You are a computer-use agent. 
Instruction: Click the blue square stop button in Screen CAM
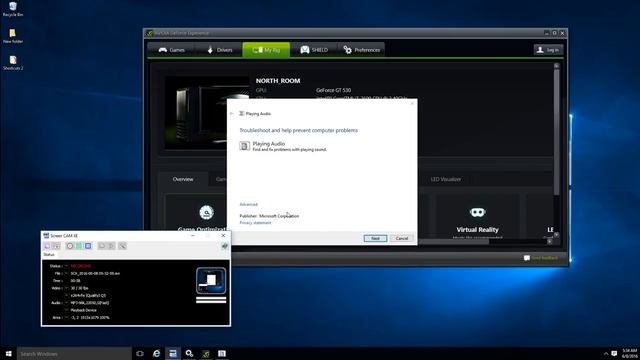coord(88,246)
